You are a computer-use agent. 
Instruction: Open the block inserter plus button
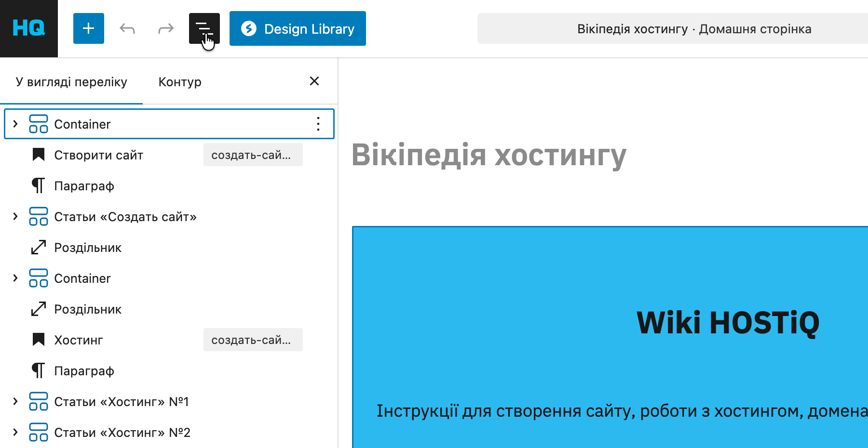click(x=89, y=28)
